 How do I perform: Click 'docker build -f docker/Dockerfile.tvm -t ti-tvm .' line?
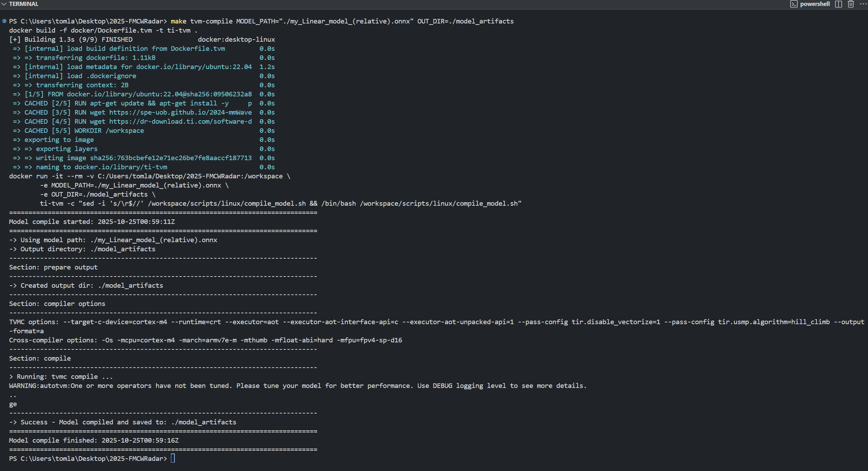coord(103,30)
